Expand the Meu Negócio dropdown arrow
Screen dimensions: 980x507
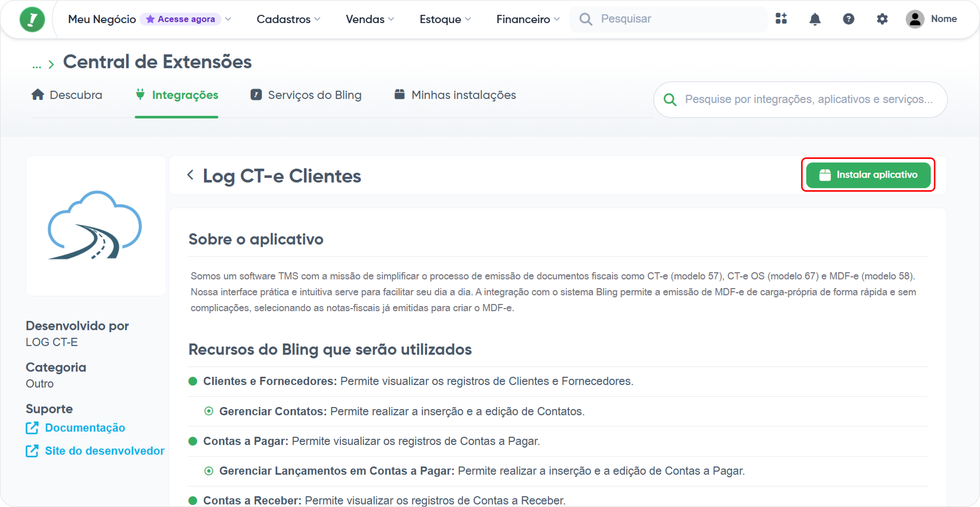coord(228,19)
